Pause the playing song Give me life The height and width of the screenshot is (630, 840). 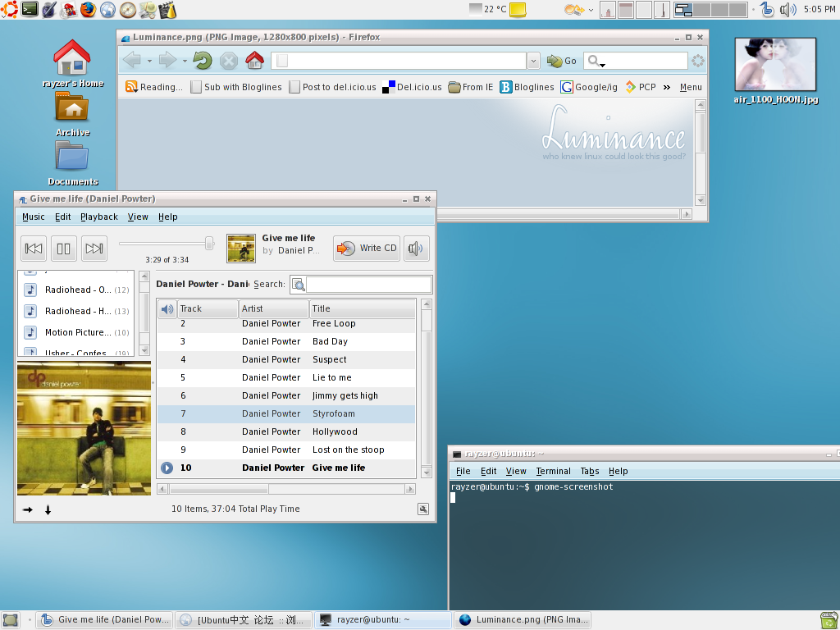[64, 249]
